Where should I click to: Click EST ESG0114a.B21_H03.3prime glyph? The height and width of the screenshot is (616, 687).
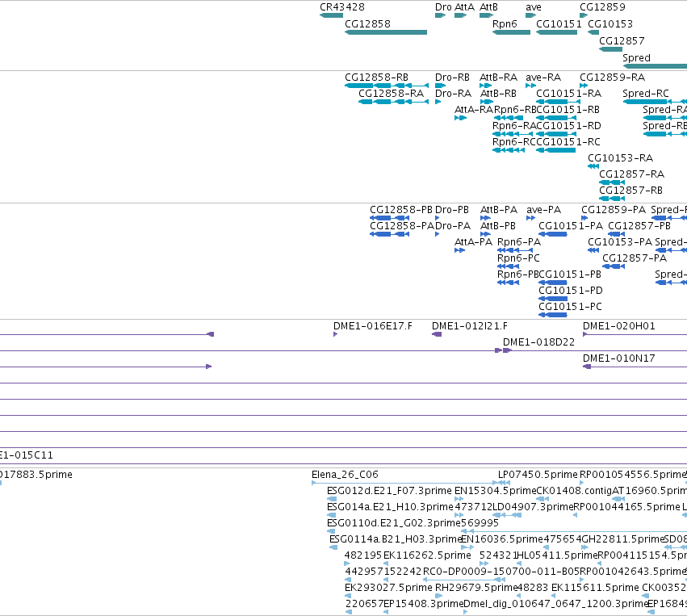coord(333,547)
